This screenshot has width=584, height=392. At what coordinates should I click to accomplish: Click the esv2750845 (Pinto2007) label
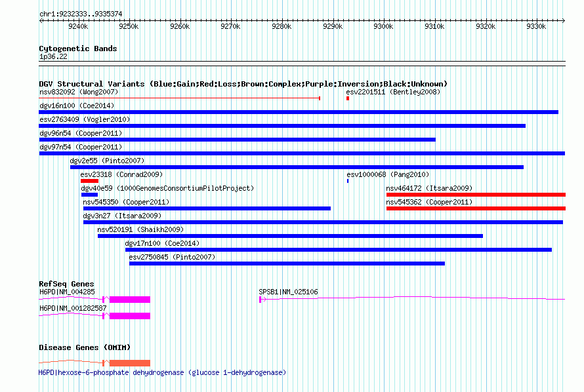[x=172, y=257]
